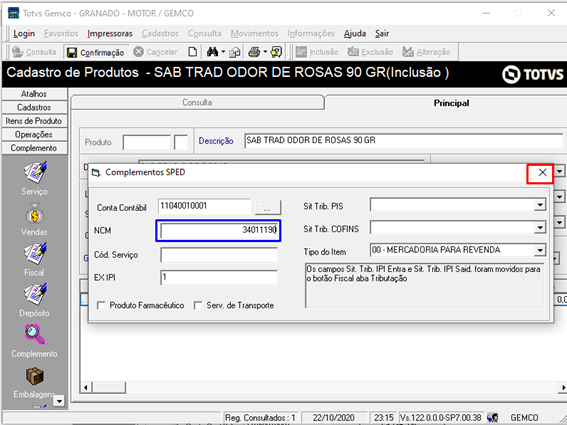Open the Complemento magnifier icon

(x=35, y=335)
